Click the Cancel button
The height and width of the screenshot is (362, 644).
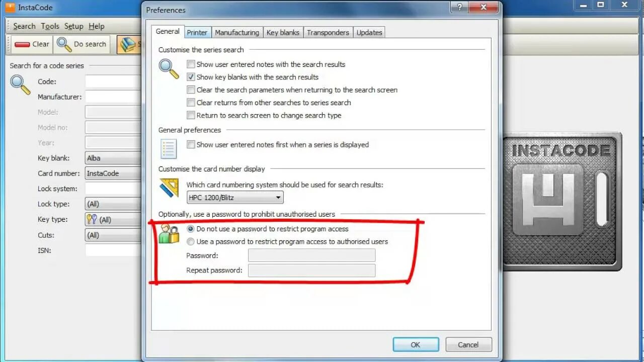click(x=468, y=344)
